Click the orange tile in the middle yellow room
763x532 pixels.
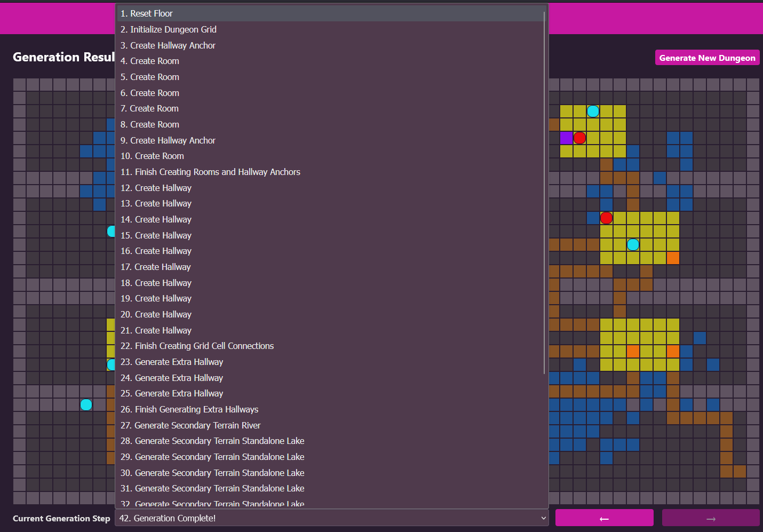point(673,258)
